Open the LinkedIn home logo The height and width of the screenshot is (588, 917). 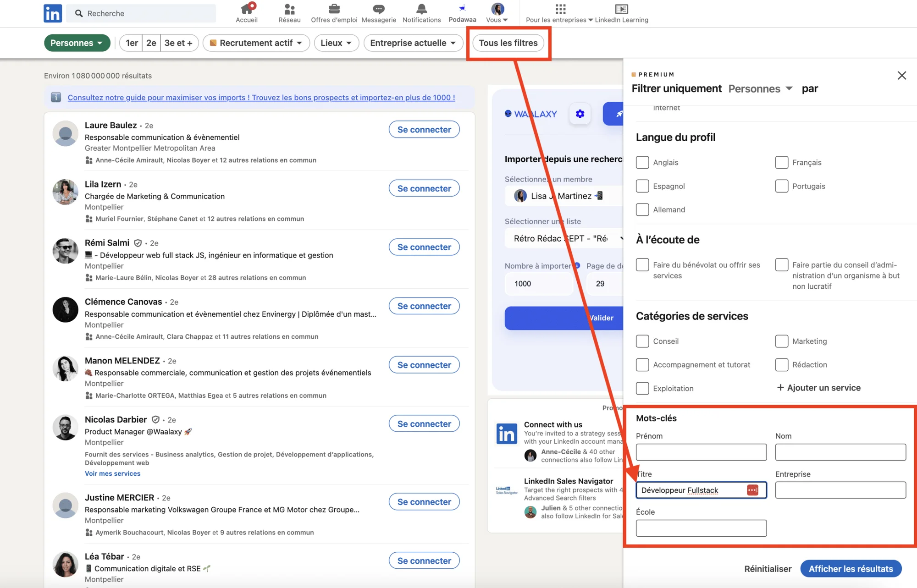click(x=53, y=13)
